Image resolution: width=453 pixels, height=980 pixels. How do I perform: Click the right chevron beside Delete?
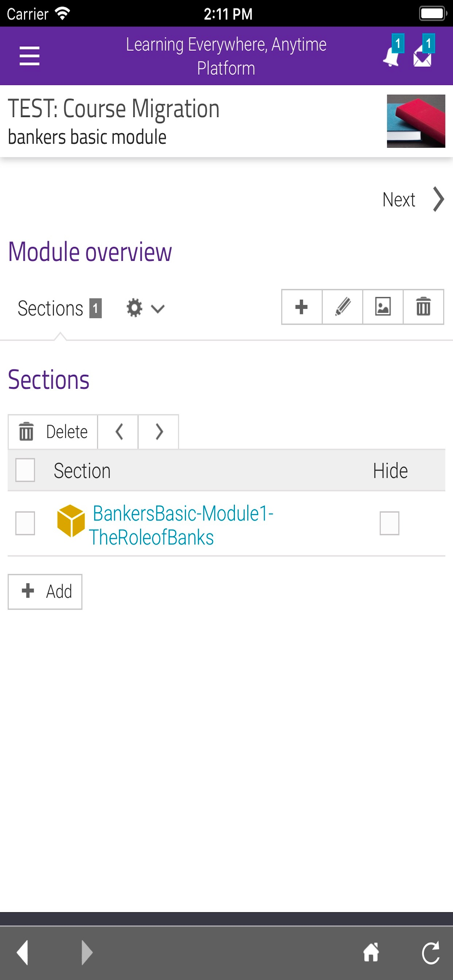tap(158, 432)
